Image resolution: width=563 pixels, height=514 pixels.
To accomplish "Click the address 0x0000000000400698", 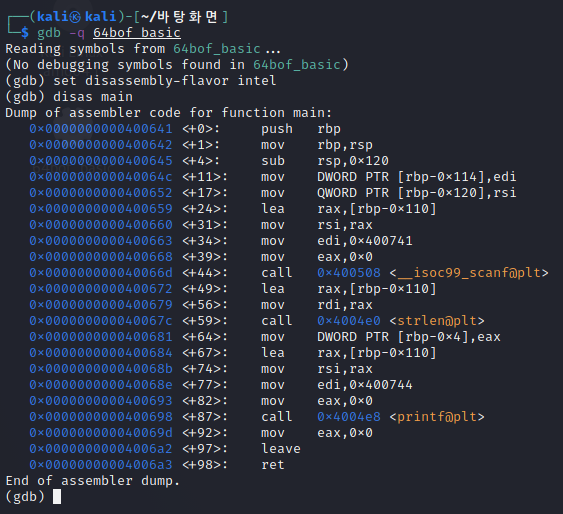I will pyautogui.click(x=101, y=417).
